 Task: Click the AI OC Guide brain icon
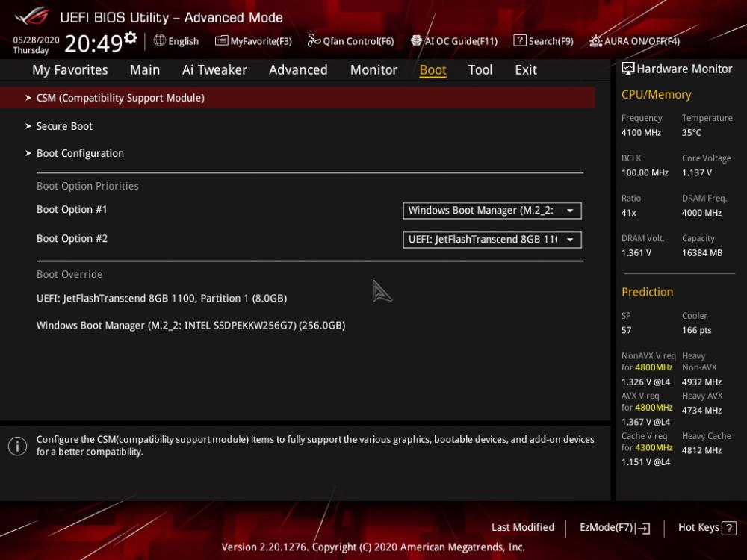point(416,40)
